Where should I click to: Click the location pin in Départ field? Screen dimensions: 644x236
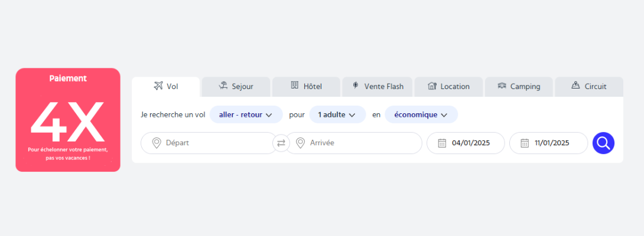tap(157, 143)
